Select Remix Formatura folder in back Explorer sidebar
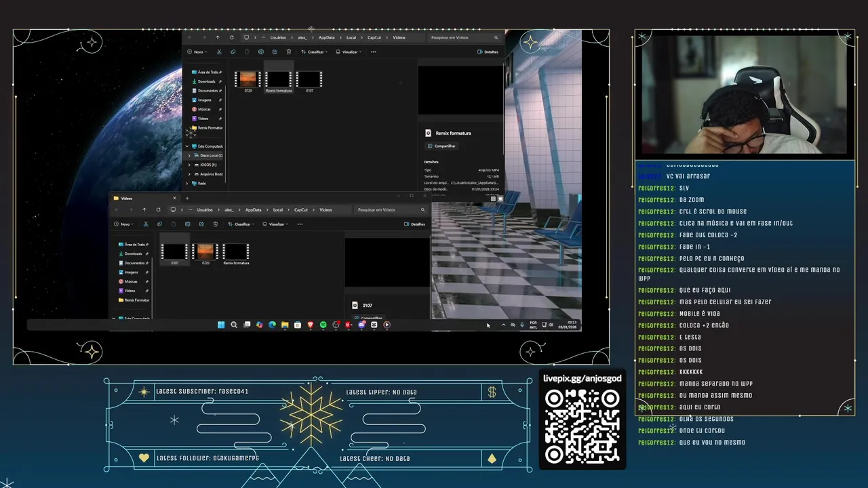This screenshot has width=868, height=488. 207,127
